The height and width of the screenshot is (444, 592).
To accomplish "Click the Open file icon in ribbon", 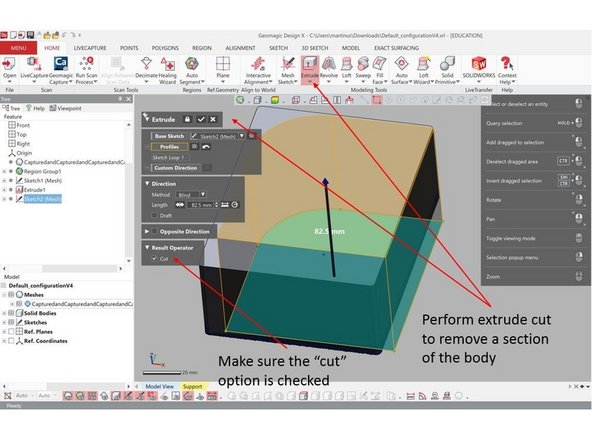I will [9, 64].
